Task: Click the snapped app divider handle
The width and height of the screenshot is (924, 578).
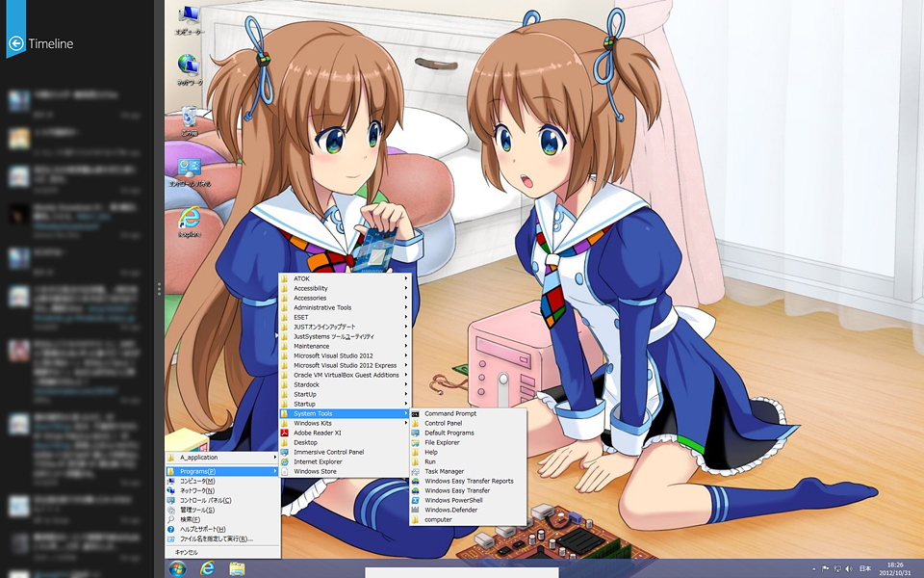Action: [x=159, y=289]
